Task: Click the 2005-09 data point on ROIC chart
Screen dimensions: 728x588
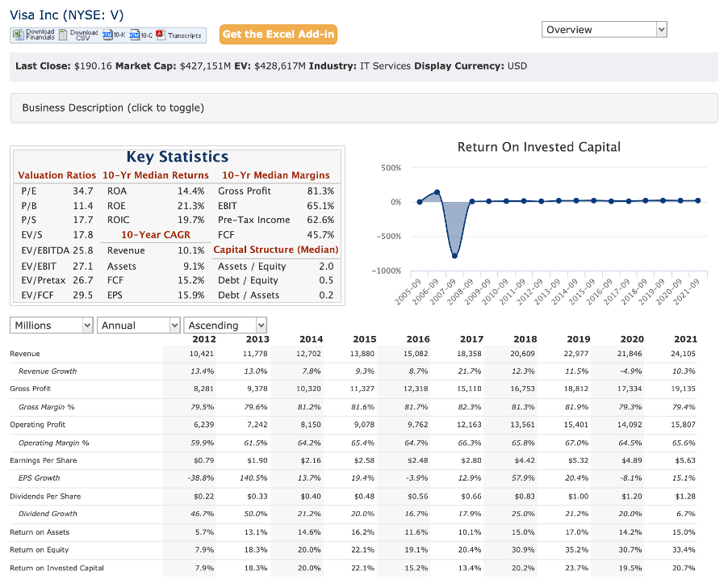Action: pyautogui.click(x=420, y=202)
